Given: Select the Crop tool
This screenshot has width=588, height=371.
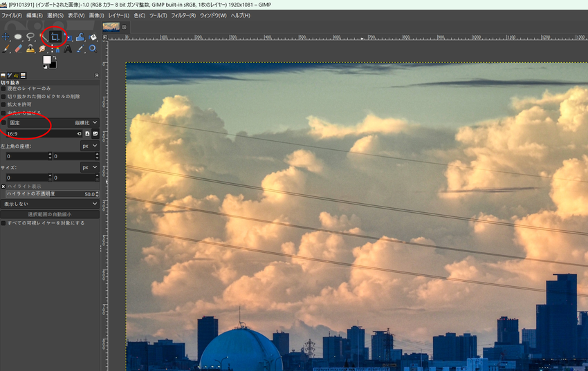Looking at the screenshot, I should (55, 37).
